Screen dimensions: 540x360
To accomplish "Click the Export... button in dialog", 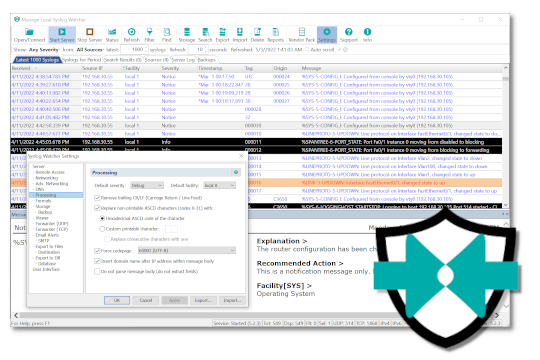I will pyautogui.click(x=203, y=300).
